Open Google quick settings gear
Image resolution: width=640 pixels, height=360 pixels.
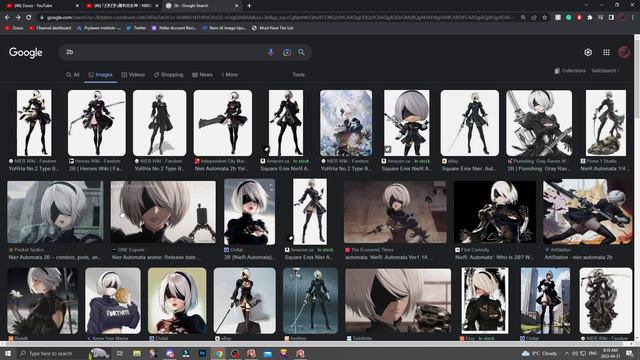coord(588,52)
